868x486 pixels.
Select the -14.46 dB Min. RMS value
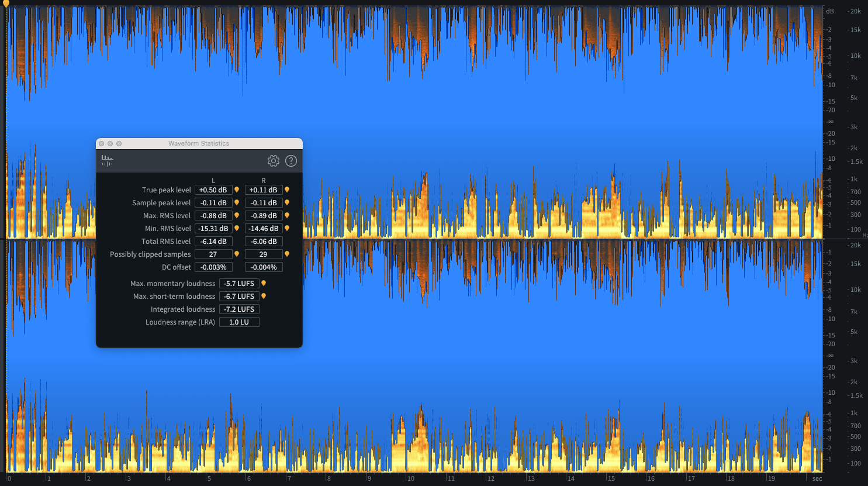(x=264, y=229)
